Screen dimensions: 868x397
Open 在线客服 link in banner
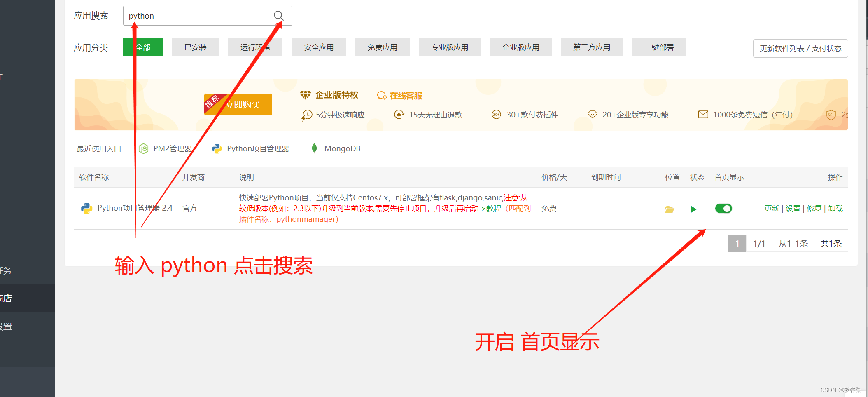click(x=406, y=96)
